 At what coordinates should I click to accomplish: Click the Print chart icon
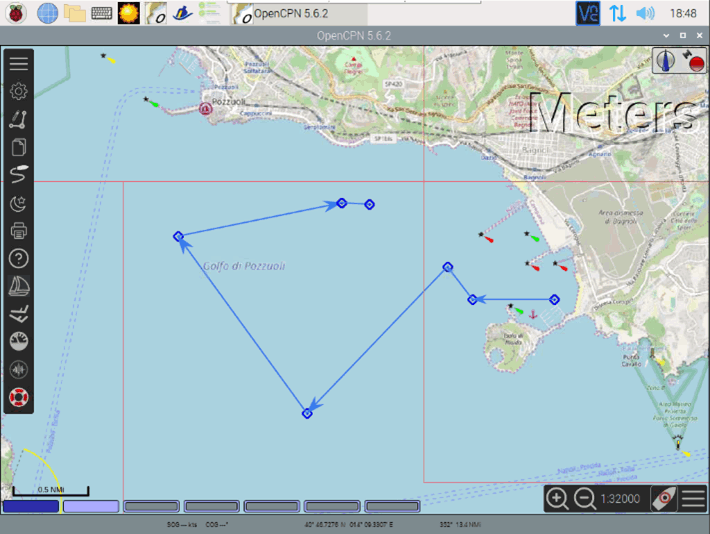point(19,231)
